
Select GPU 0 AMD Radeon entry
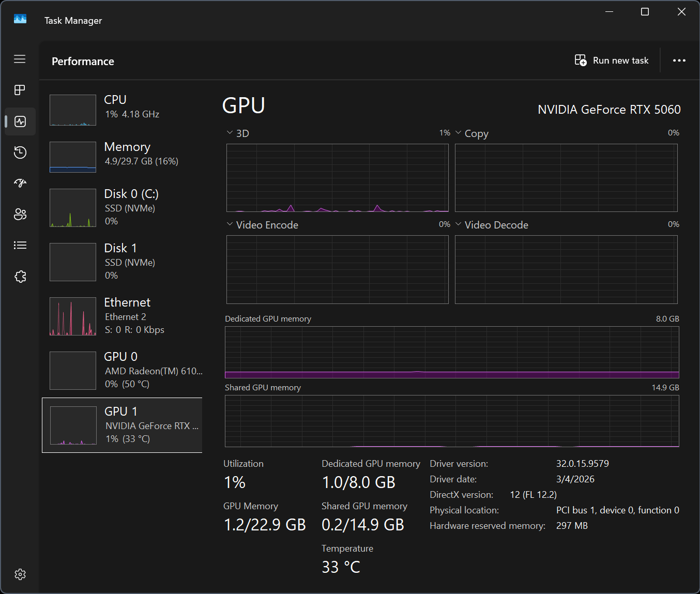click(x=122, y=370)
